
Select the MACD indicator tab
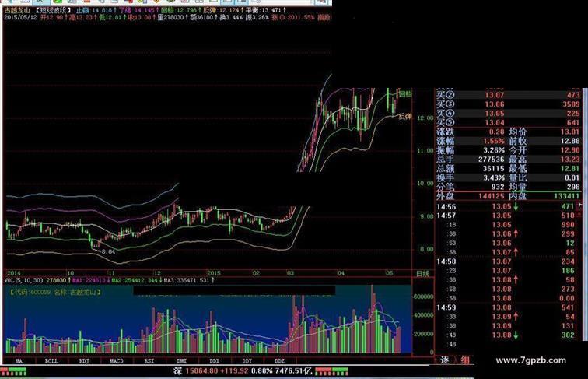point(116,361)
